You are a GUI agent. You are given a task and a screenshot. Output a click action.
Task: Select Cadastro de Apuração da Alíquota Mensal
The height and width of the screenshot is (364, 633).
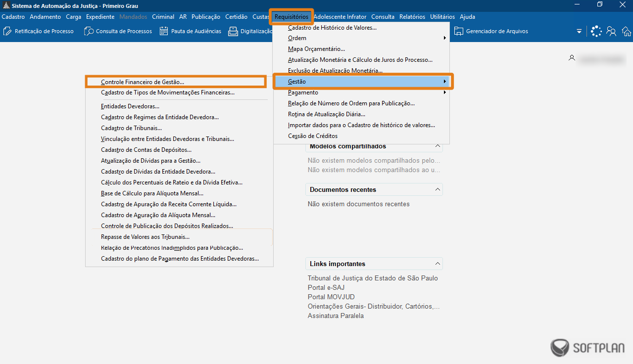179,215
